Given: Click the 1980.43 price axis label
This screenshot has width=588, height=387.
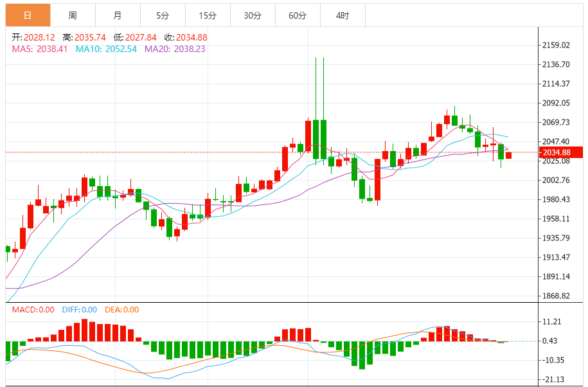Looking at the screenshot, I should click(x=556, y=199).
